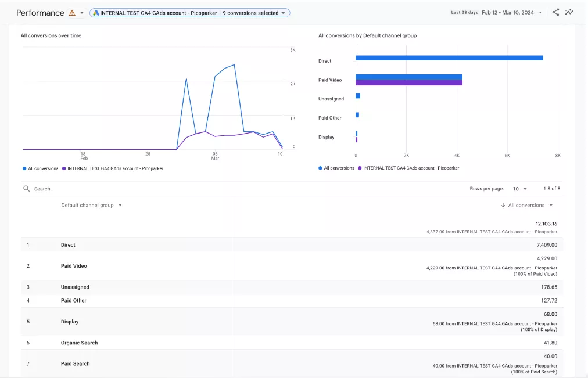
Task: Select the Direct row in the table
Action: point(292,245)
